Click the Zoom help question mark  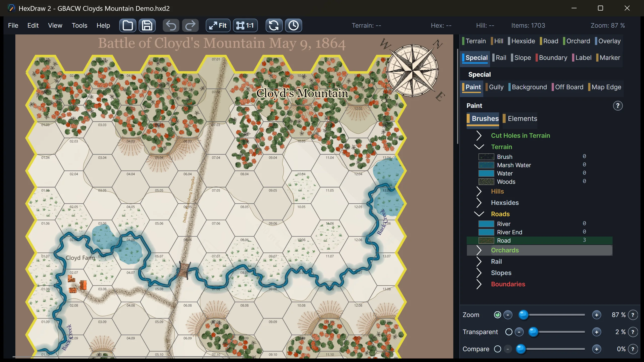click(x=633, y=315)
